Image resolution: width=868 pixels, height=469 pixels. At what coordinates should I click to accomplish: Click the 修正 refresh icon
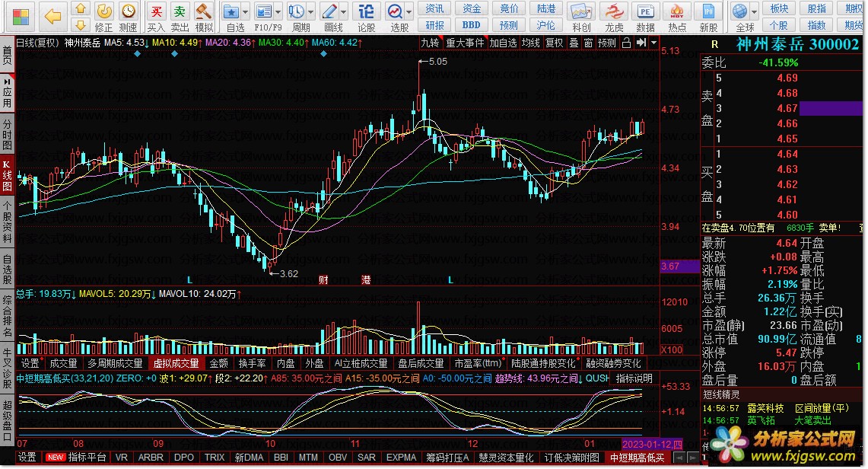point(104,11)
